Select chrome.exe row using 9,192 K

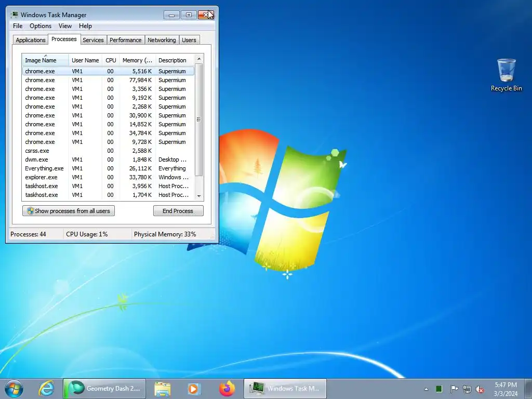[108, 98]
